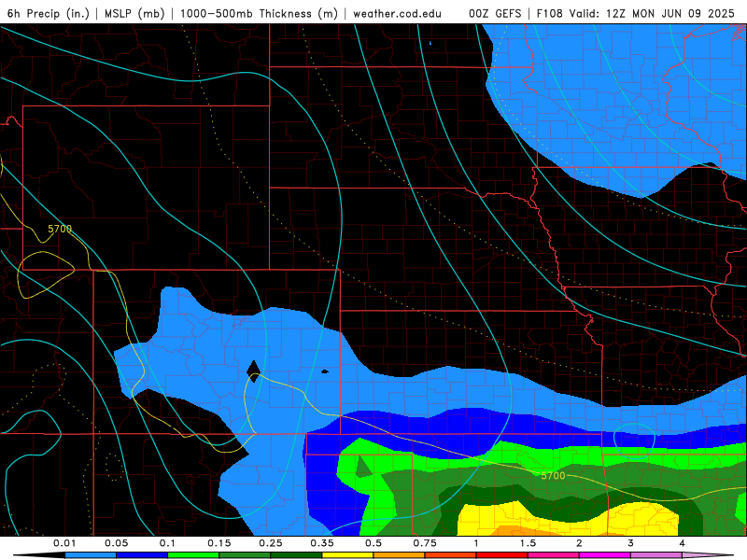Pick the magenta 2 to 3 colorbar segment

(x=605, y=555)
